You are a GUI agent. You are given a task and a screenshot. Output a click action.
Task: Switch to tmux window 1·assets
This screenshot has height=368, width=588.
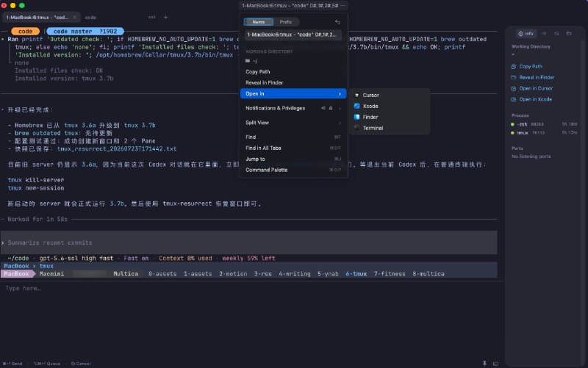198,274
